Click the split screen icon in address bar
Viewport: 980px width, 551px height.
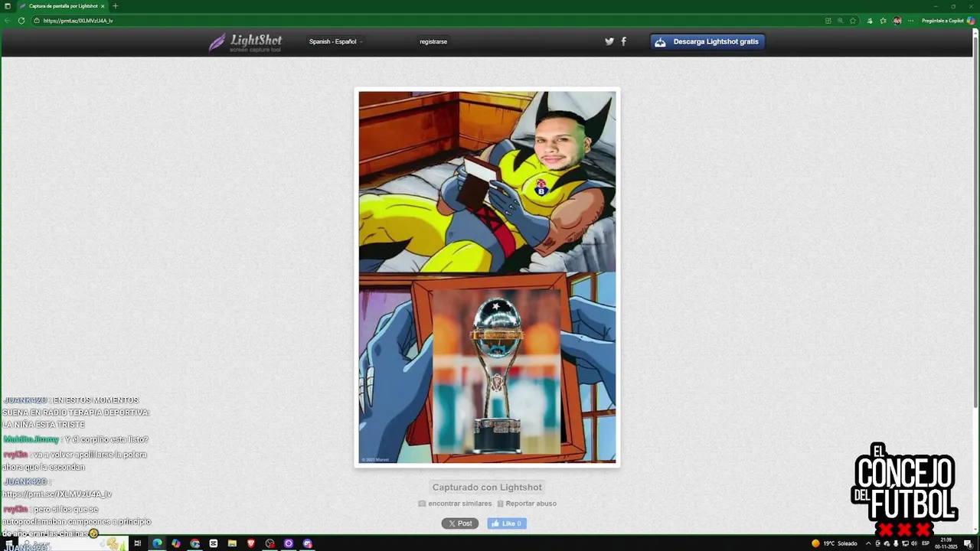[x=828, y=21]
